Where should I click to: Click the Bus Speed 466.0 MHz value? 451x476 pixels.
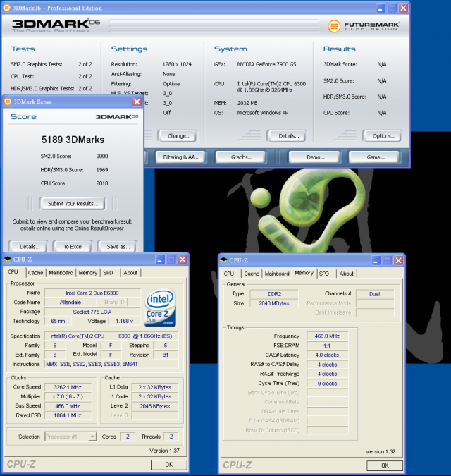click(x=68, y=406)
